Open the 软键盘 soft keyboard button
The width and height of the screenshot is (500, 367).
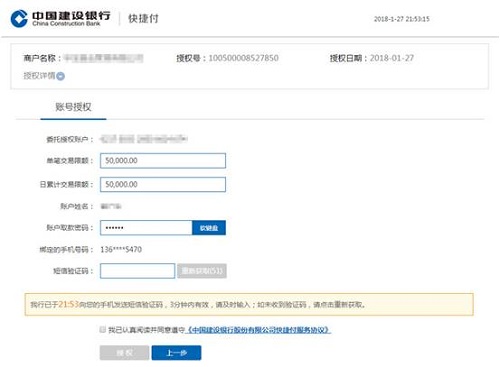point(209,228)
